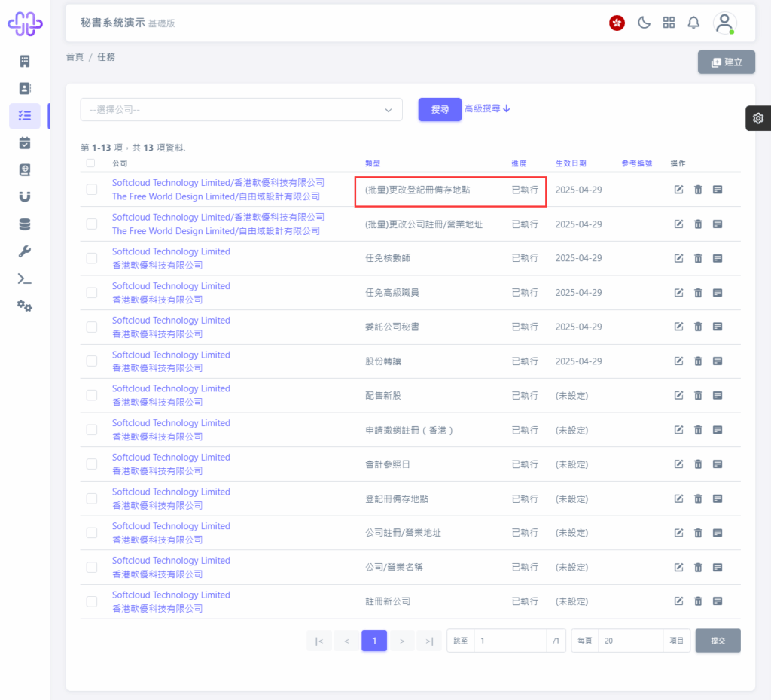Viewport: 771px width, 700px height.
Task: Sort by 進度 column header
Action: click(x=519, y=163)
